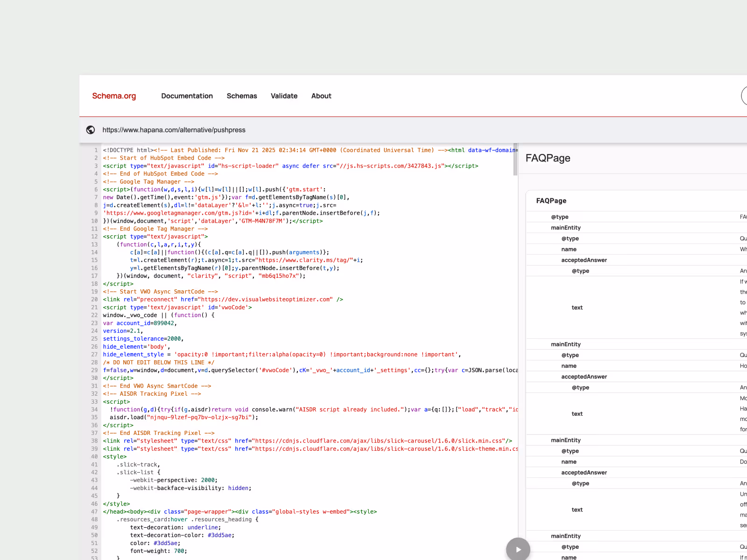Click the fourth mainEntity row at the bottom
Viewport: 747px width, 560px height.
(637, 536)
